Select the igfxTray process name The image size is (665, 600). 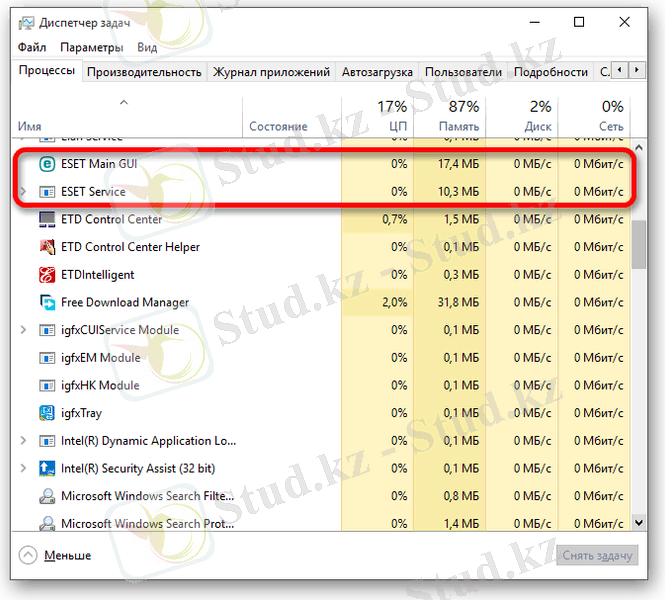[81, 413]
